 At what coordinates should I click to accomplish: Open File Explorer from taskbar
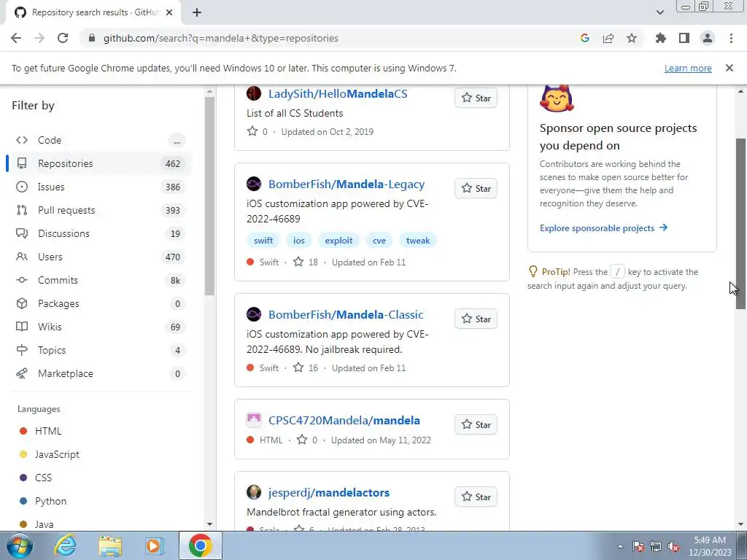pyautogui.click(x=110, y=545)
